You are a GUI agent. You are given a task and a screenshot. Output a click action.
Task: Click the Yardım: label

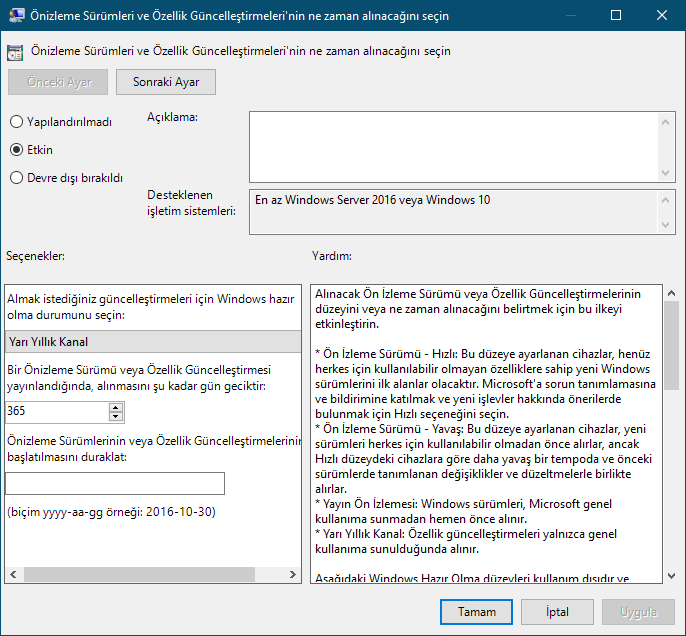coord(332,256)
